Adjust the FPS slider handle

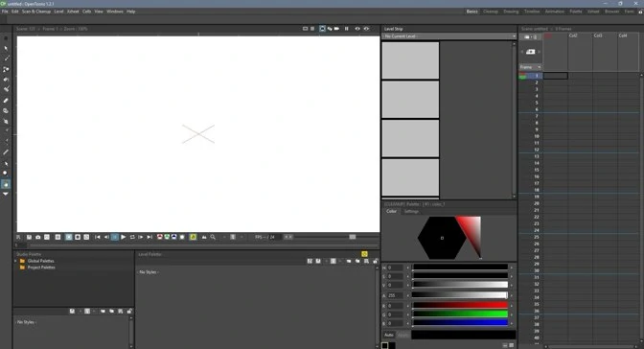click(x=353, y=237)
